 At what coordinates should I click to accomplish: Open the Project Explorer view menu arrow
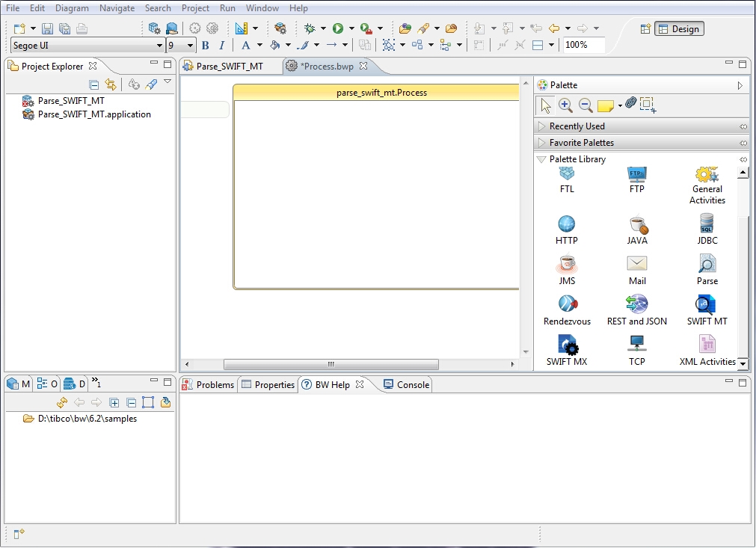(x=168, y=82)
